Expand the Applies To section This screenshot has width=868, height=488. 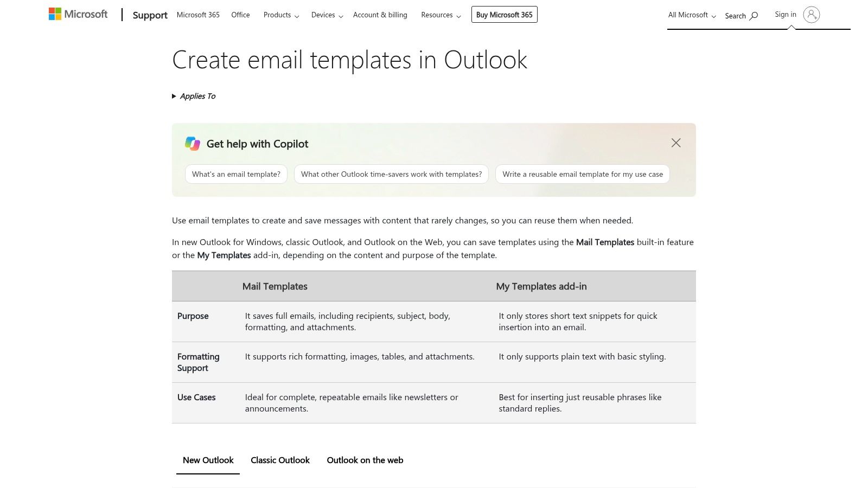pyautogui.click(x=194, y=96)
